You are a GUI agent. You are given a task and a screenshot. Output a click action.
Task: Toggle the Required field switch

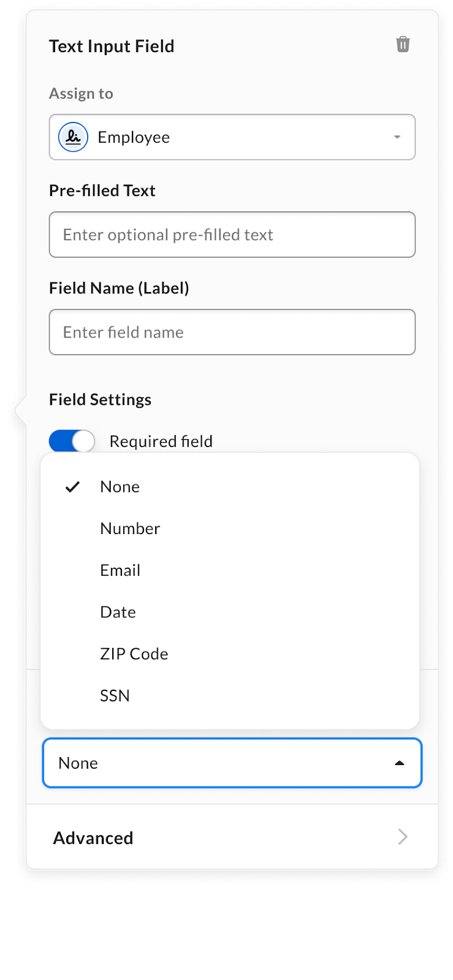(72, 441)
